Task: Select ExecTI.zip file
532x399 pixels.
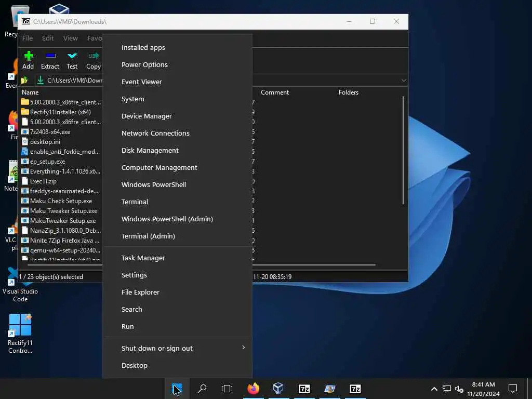Action: 43,181
